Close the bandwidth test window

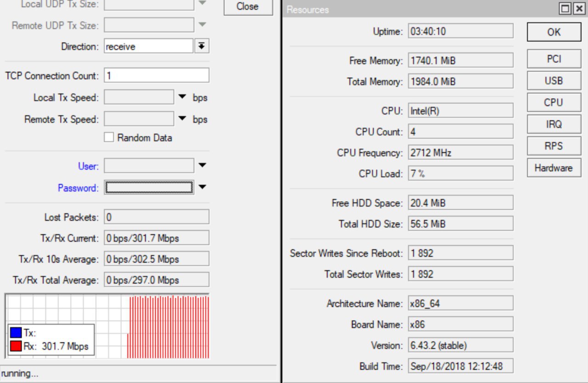click(x=248, y=6)
